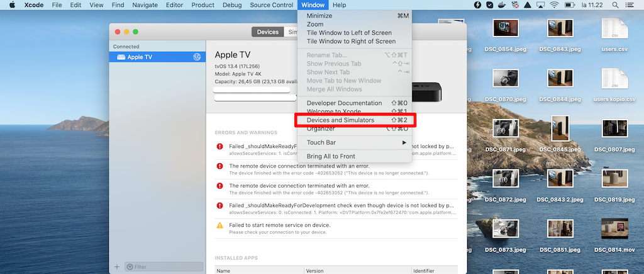Click the plus button to add device
This screenshot has width=644, height=274.
(116, 267)
